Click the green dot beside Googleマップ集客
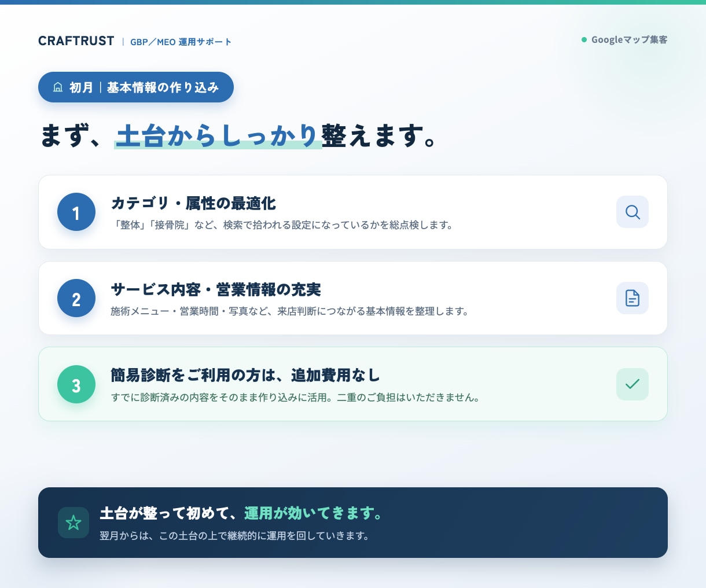Image resolution: width=706 pixels, height=588 pixels. [584, 40]
